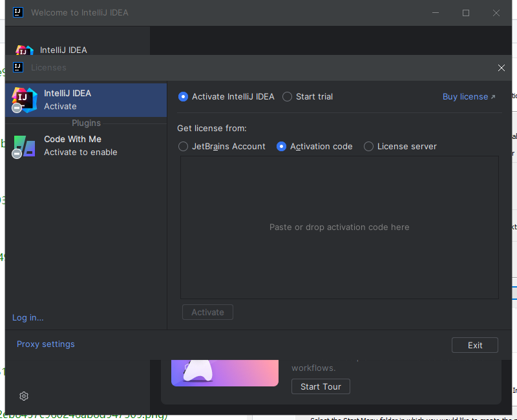Click the Activate button below the code field

tap(207, 312)
